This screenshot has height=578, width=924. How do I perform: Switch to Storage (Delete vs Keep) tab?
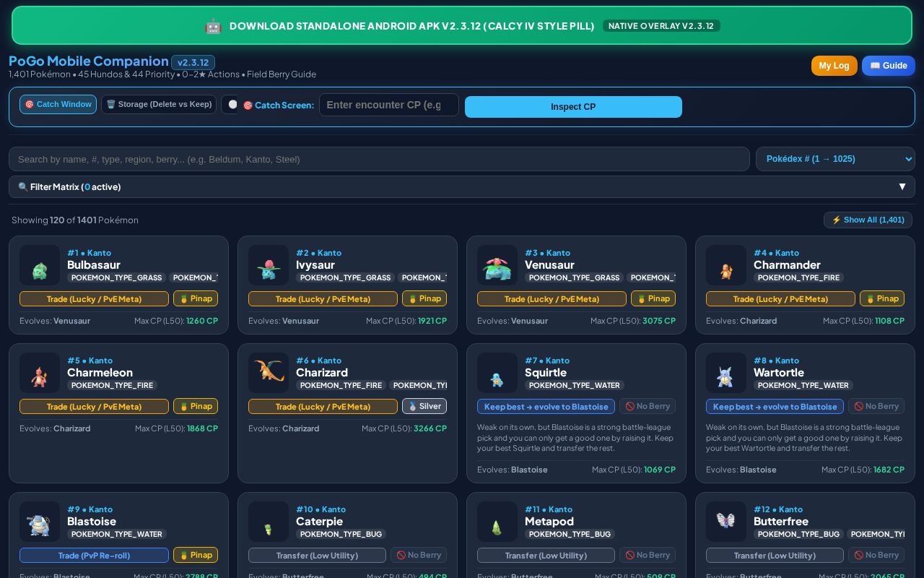click(x=159, y=105)
